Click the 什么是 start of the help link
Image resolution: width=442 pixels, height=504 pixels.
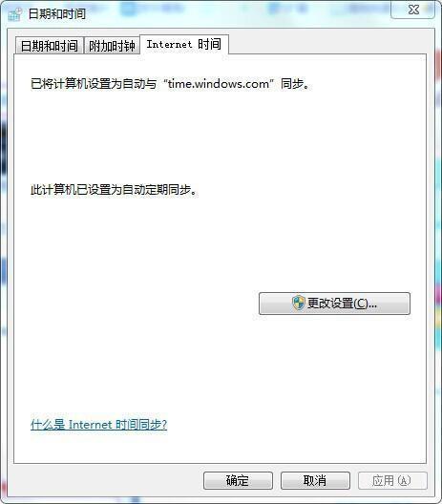coord(48,425)
